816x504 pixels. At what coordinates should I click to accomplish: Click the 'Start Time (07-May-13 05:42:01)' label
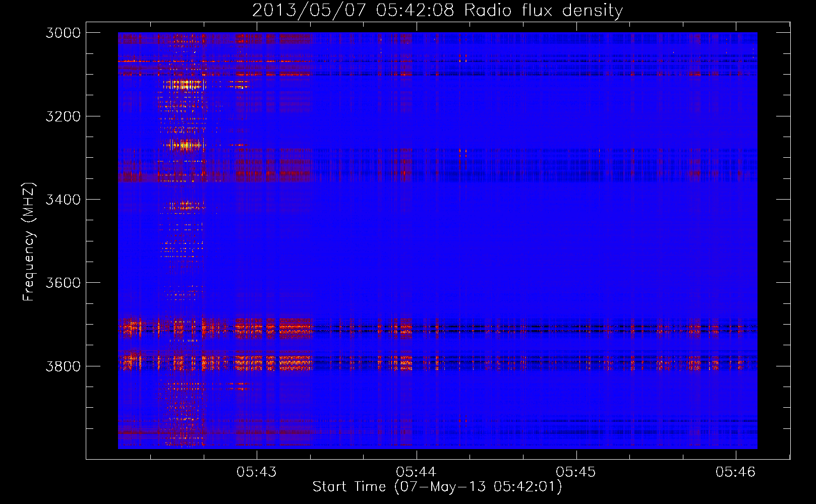pos(437,487)
